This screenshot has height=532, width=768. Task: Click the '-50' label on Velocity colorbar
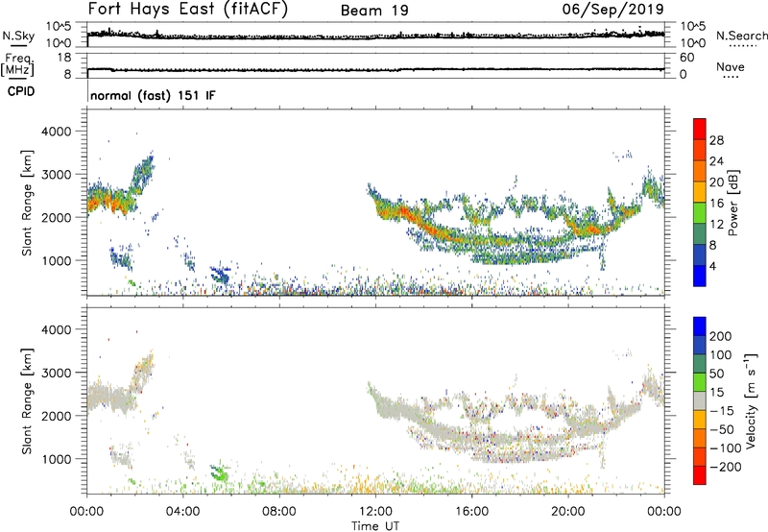[x=722, y=429]
